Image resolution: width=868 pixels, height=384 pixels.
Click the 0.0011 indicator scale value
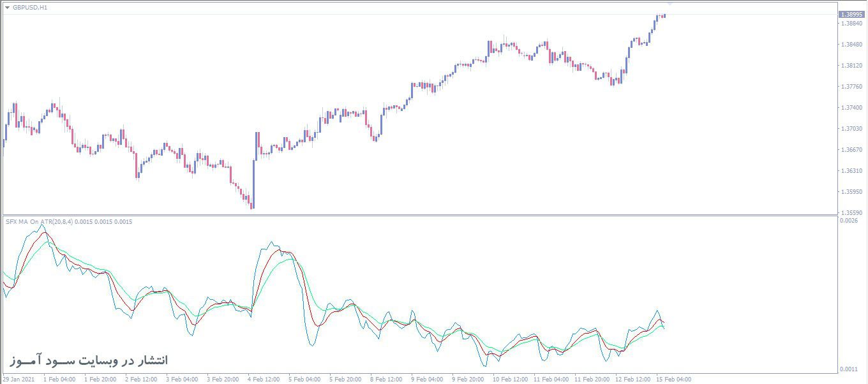(x=848, y=369)
